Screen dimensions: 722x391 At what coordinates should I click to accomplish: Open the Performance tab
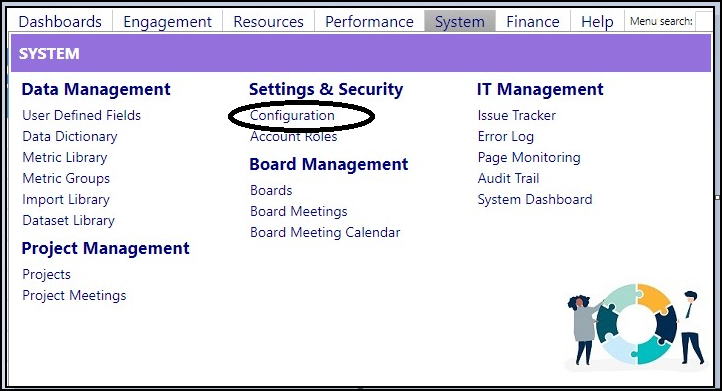click(369, 22)
